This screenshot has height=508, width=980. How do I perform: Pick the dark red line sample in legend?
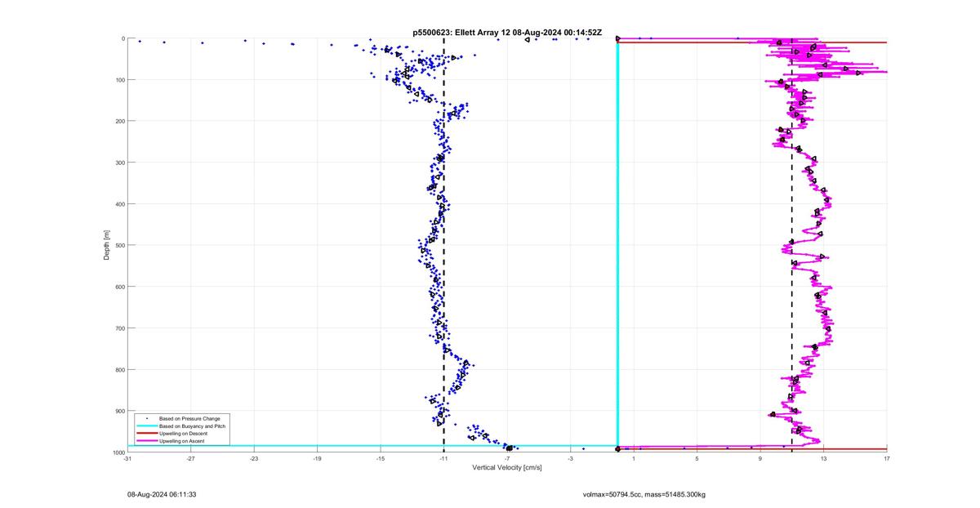point(146,433)
